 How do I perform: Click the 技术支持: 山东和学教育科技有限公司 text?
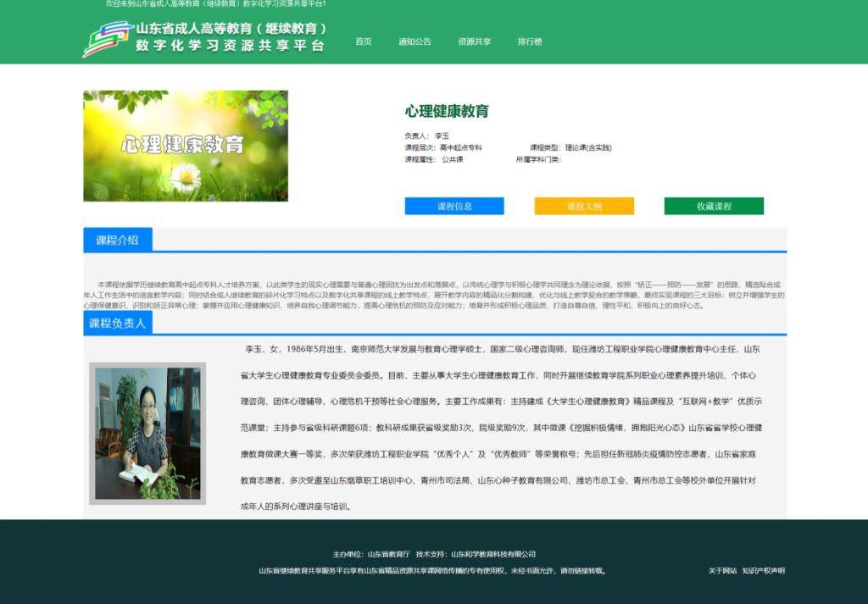coord(476,554)
